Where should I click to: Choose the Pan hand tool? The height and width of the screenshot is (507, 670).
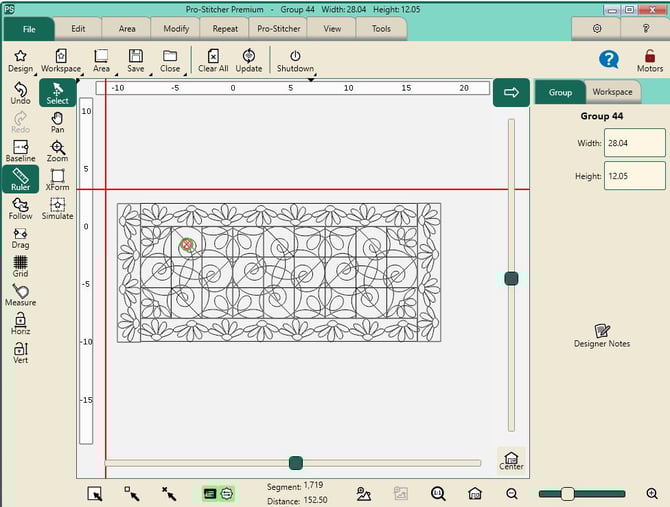[x=57, y=123]
